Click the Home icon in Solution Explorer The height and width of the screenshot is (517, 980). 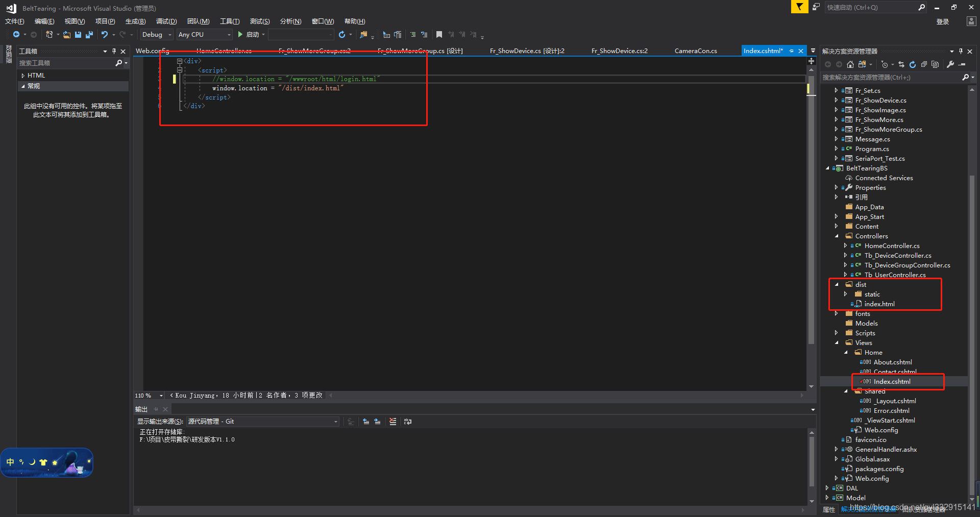850,64
